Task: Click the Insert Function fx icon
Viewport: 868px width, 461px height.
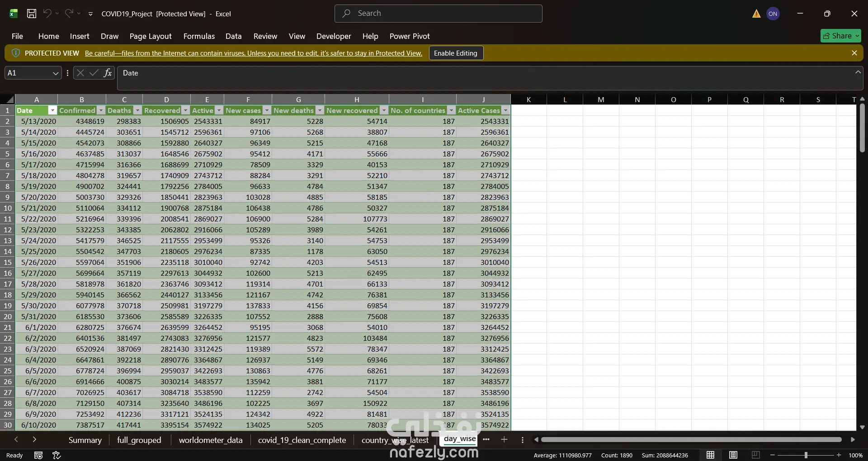Action: (108, 73)
